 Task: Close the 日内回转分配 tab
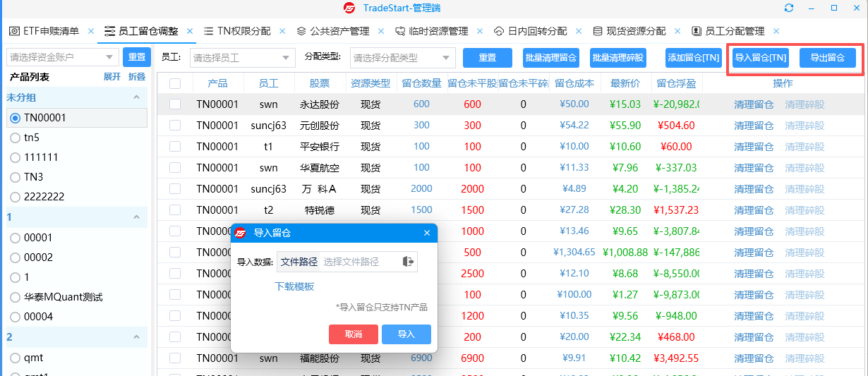[x=579, y=31]
